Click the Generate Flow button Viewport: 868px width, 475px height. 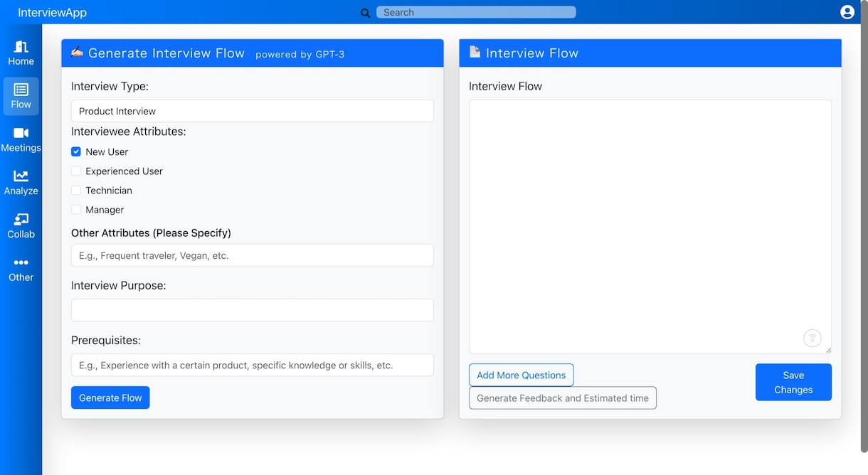pyautogui.click(x=110, y=397)
